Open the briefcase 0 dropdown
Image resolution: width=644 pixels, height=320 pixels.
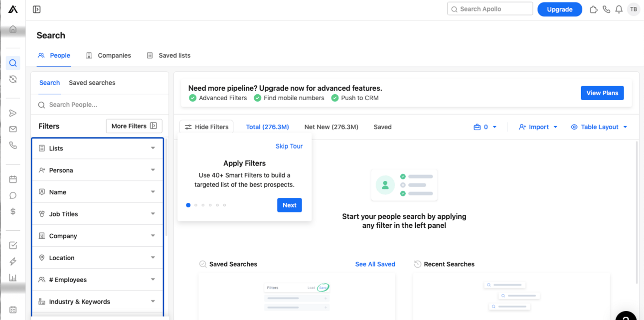pos(485,127)
